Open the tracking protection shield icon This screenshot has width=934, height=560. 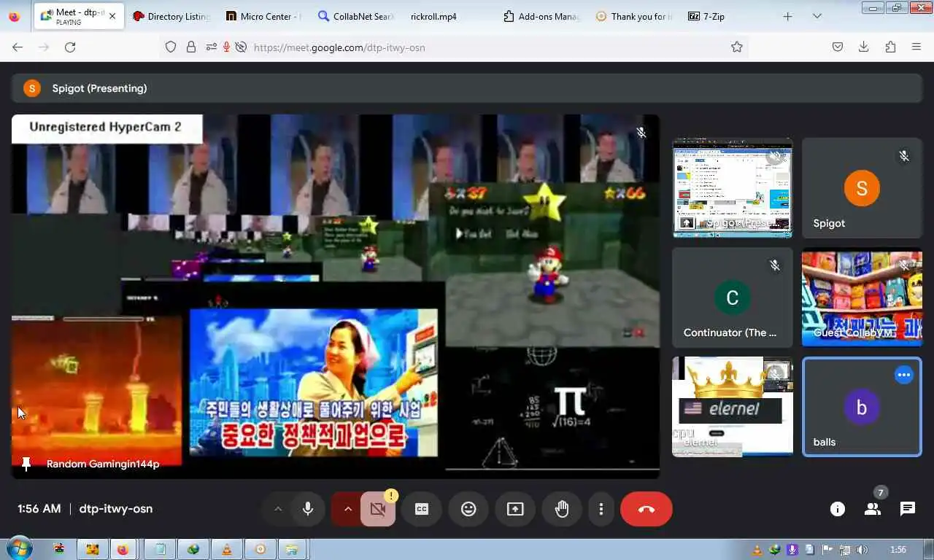click(x=171, y=47)
